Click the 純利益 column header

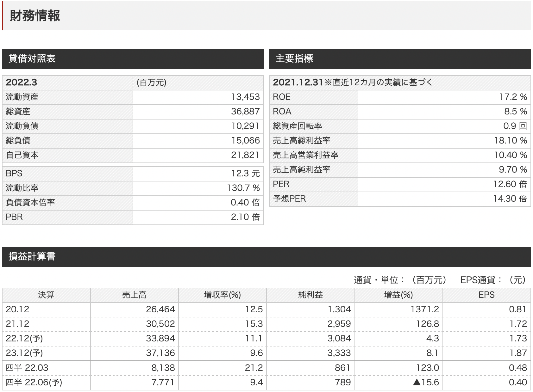pos(310,295)
